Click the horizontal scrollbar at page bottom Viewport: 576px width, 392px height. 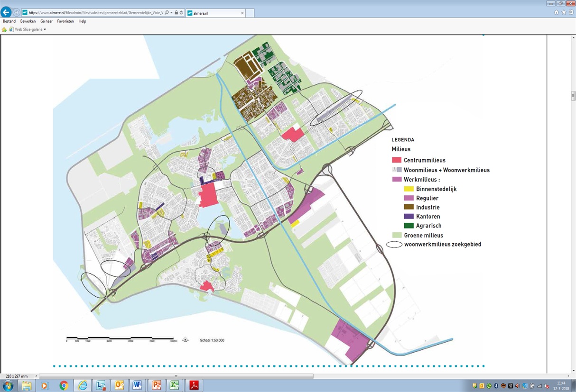click(x=176, y=376)
